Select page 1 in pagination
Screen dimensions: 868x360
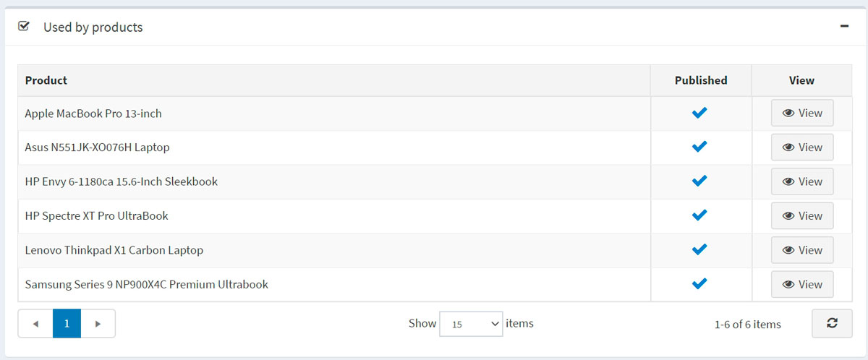[67, 323]
